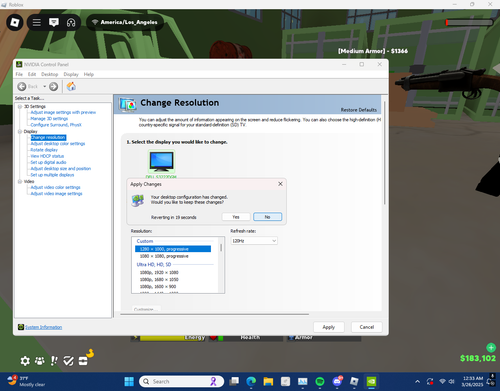Screen dimensions: 500x391
Task: Open Adjust video image settings
Action: (56, 194)
